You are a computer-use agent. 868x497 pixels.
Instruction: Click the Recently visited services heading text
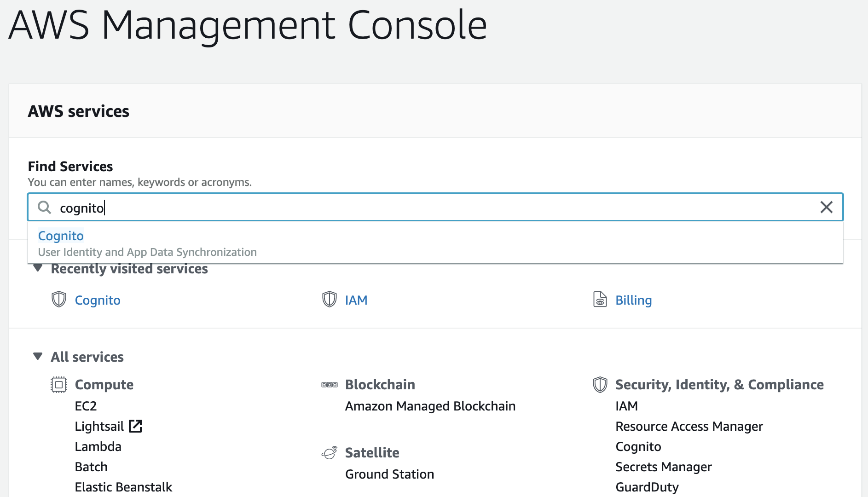tap(129, 268)
